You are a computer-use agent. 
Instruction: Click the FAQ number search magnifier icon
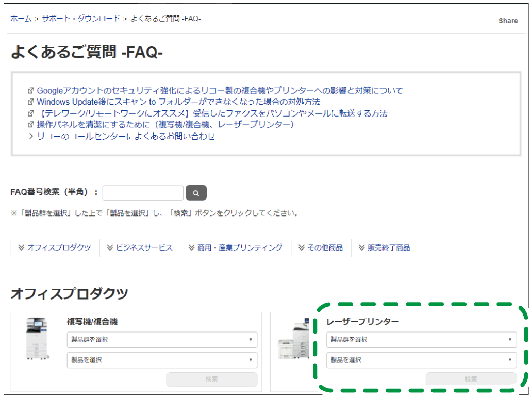coord(196,192)
